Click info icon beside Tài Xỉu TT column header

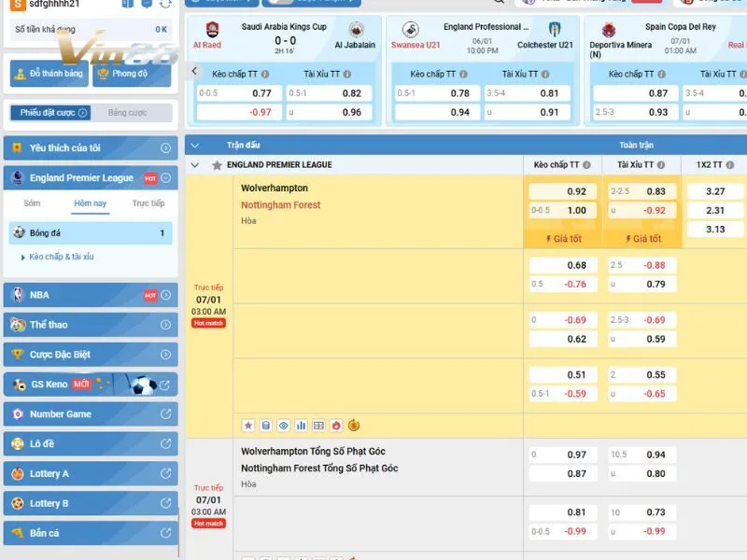(661, 165)
